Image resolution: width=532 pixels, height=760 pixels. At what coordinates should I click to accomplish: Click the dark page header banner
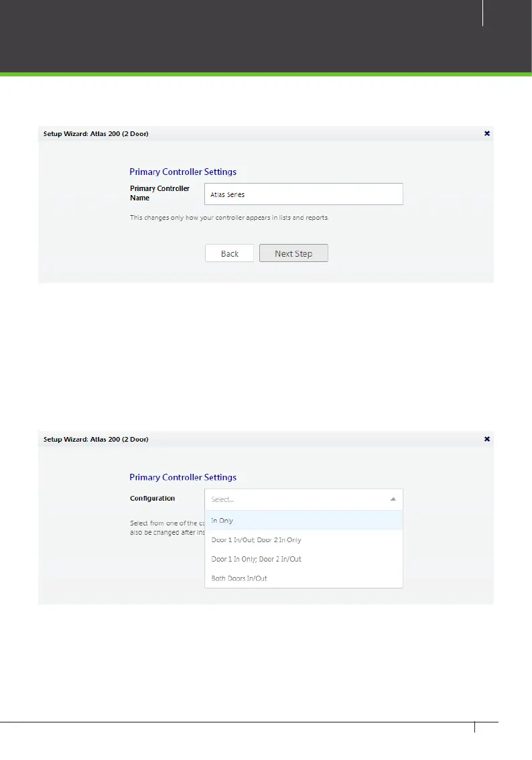266,36
